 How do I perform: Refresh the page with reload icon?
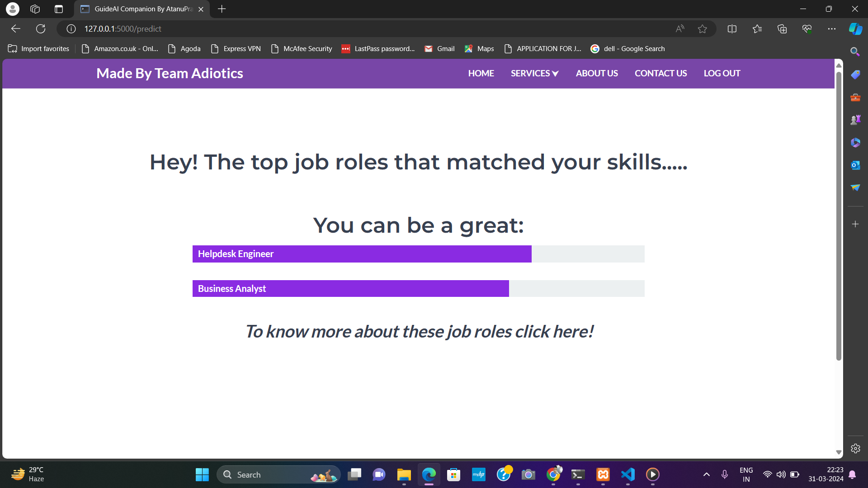coord(41,29)
